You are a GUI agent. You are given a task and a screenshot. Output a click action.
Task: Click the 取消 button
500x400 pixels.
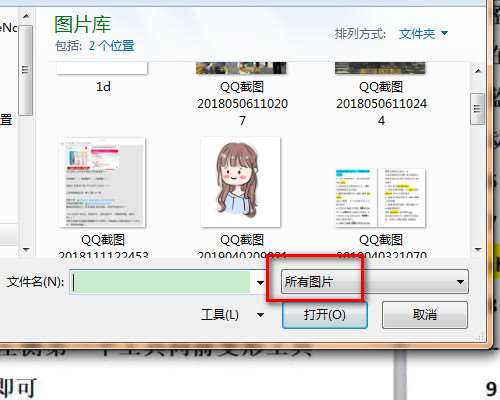click(425, 315)
